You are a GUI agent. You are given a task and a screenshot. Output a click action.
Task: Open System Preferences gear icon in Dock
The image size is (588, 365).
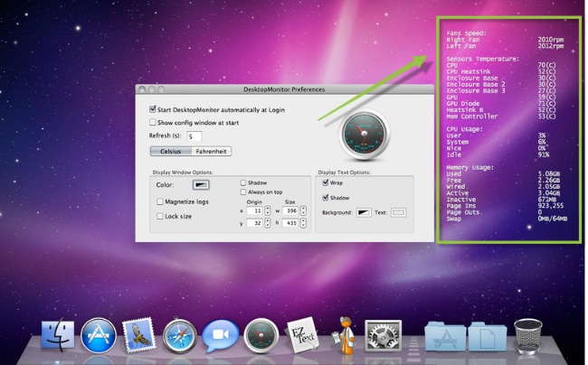(383, 335)
